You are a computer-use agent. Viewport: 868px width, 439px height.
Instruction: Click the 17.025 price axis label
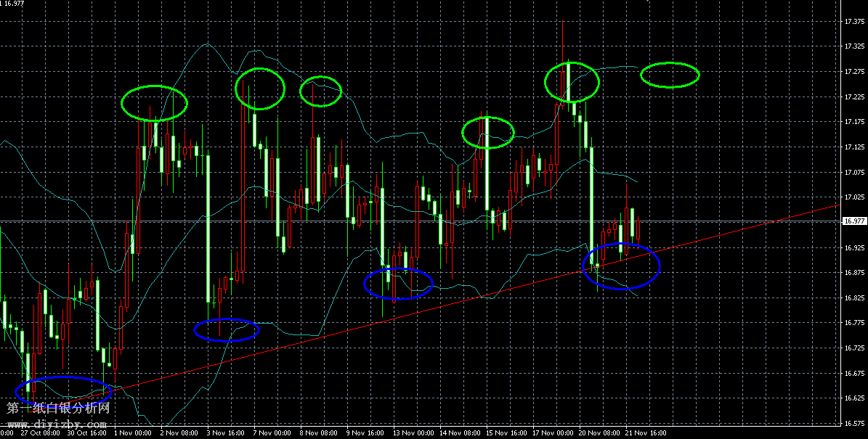click(853, 197)
